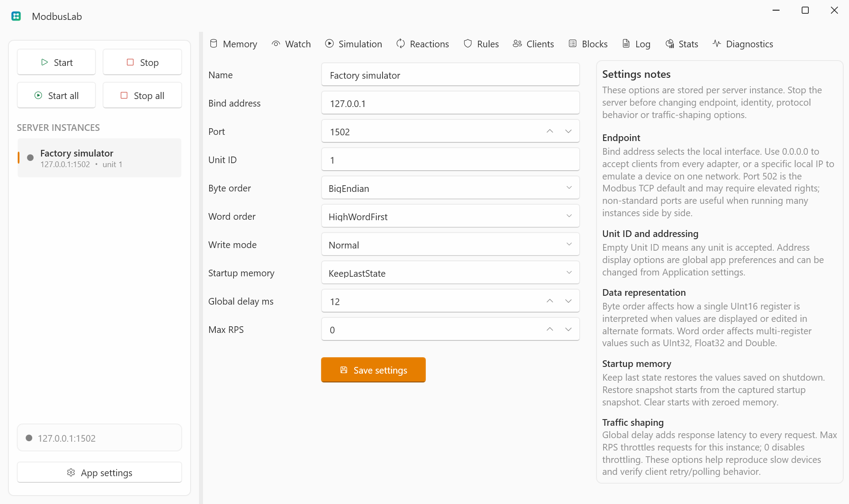The image size is (849, 504).
Task: Switch to the Watch tab
Action: (291, 44)
